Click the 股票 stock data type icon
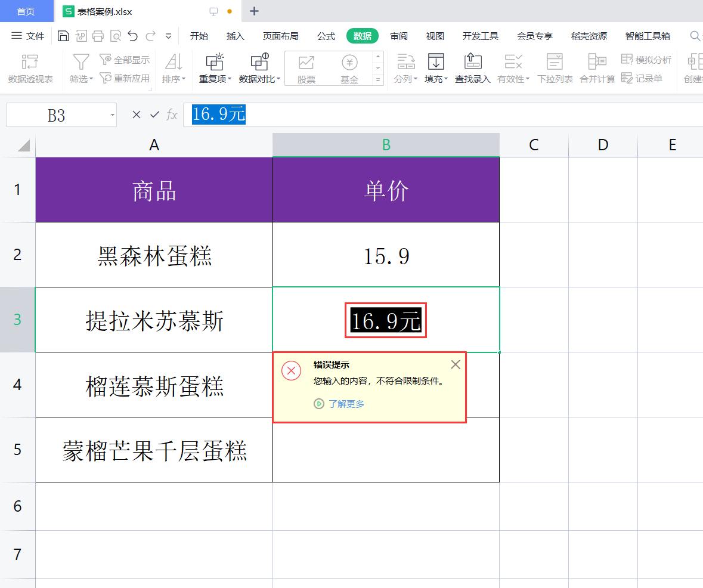Viewport: 703px width, 588px height. (x=306, y=68)
